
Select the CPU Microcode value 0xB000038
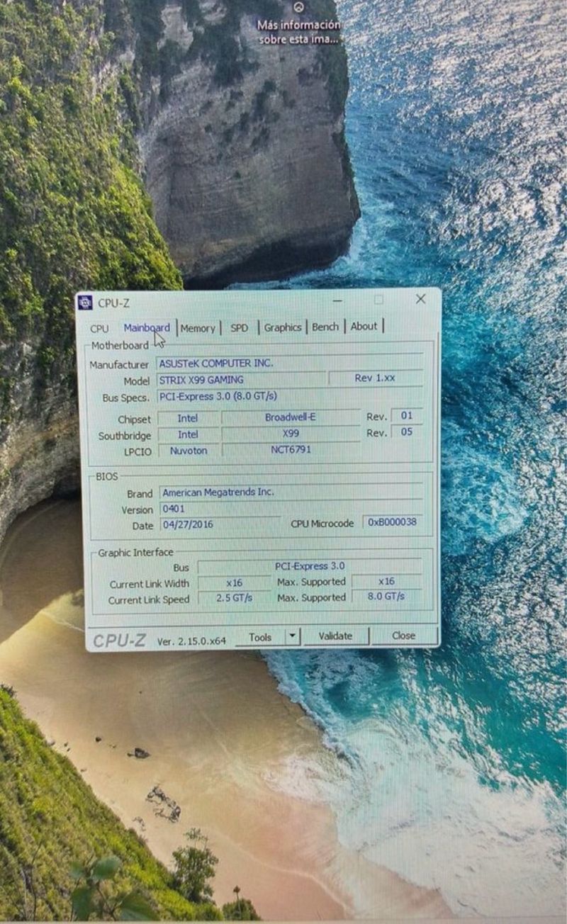(x=393, y=522)
